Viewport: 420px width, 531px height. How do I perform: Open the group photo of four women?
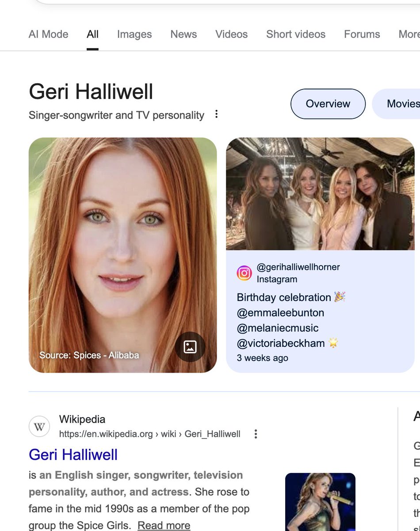[320, 194]
